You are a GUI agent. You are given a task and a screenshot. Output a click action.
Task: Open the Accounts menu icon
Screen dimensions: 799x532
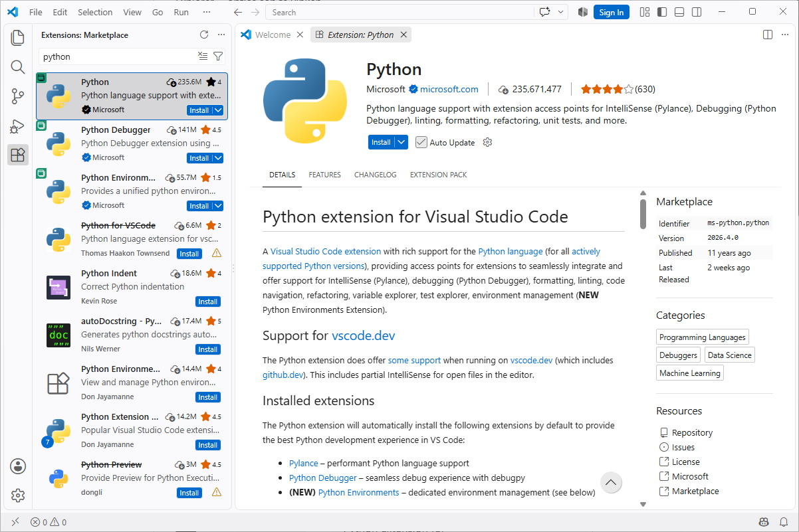coord(18,466)
